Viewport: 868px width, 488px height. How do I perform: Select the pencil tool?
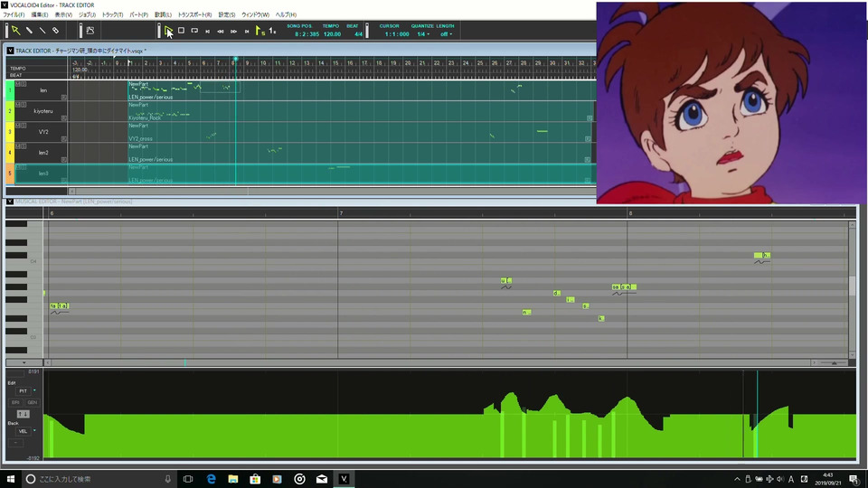point(29,31)
